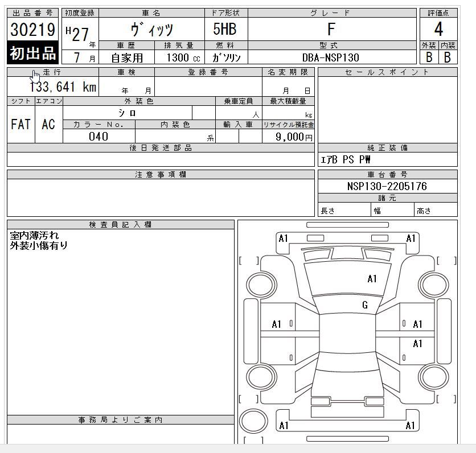Viewport: 476px width, 453px height.
Task: Click the A1 mark on the left door
Action: (x=277, y=324)
